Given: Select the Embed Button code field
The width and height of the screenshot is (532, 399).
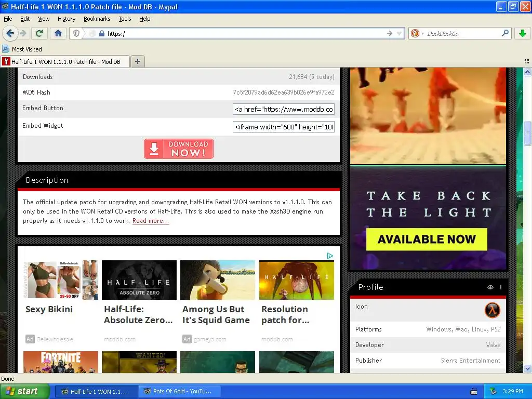Looking at the screenshot, I should (283, 109).
